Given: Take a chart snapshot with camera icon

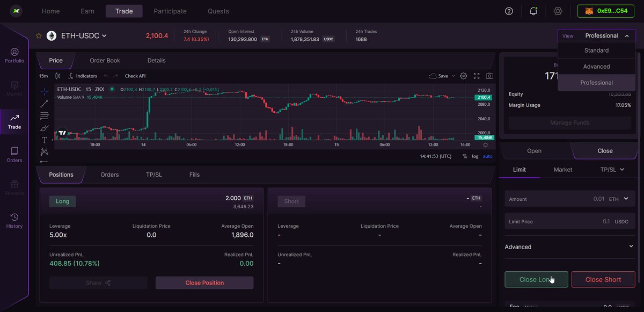Looking at the screenshot, I should click(489, 76).
